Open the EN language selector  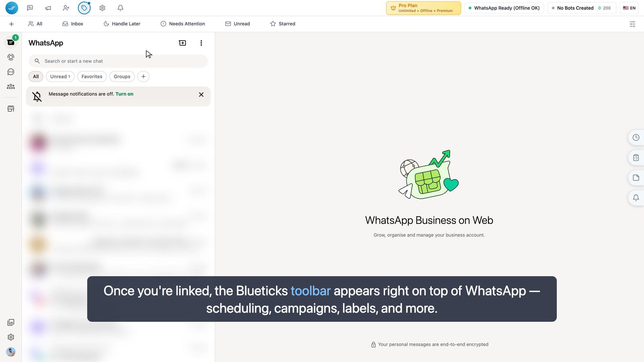coord(629,8)
